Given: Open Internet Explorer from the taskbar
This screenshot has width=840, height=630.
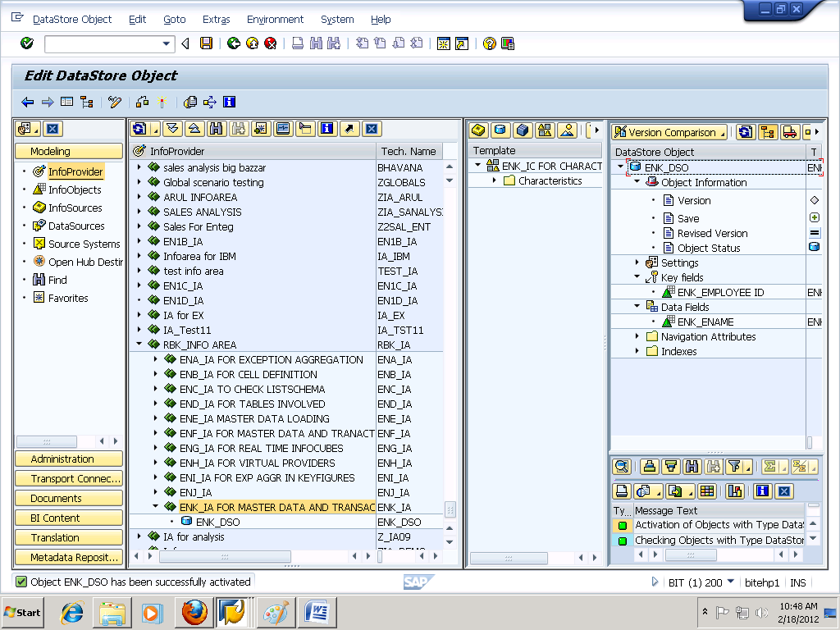Looking at the screenshot, I should (72, 612).
